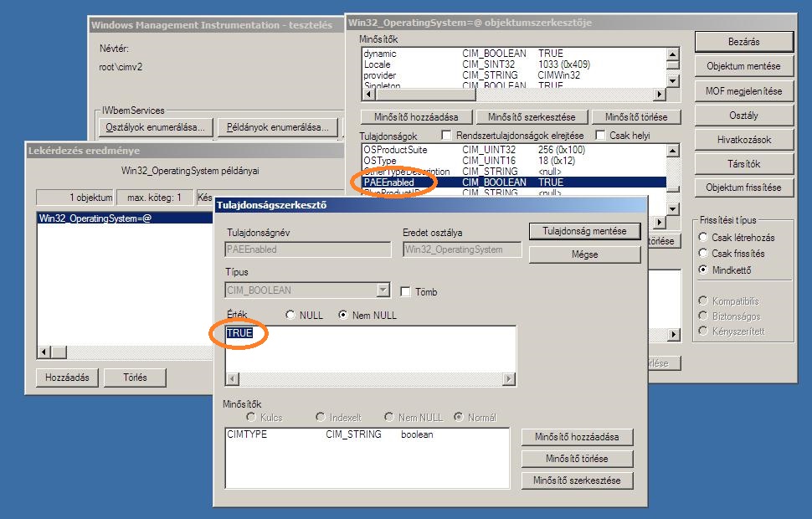Open the CIM_BOOLEAN type dropdown
Screen dimensions: 812x519
point(383,290)
